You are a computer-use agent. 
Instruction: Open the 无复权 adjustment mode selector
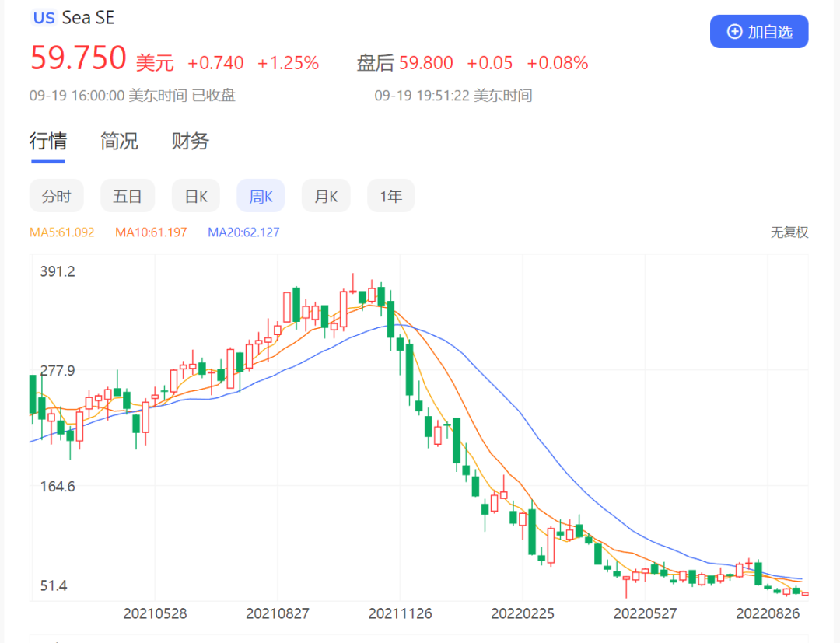click(x=789, y=232)
